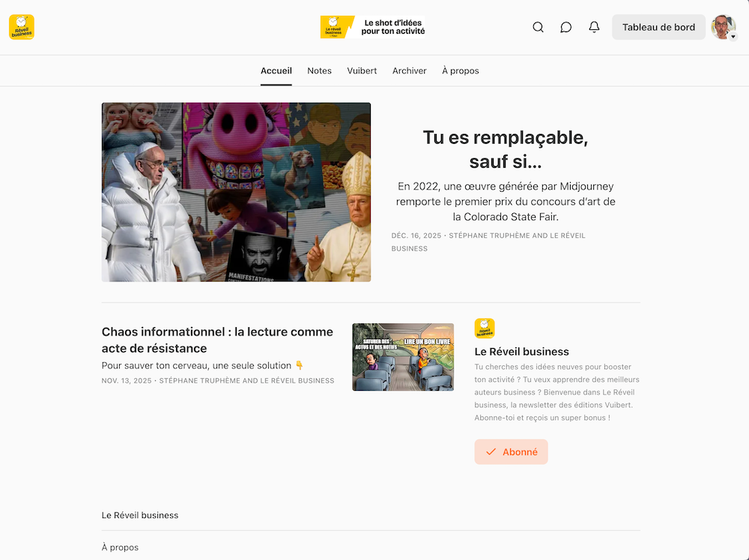Select the Accueil tab
Viewport: 749px width, 560px height.
pos(276,70)
